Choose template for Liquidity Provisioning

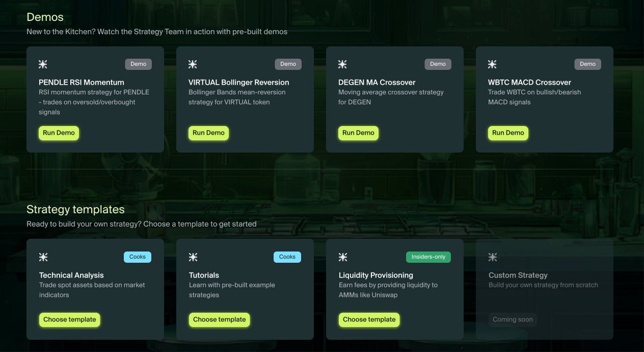click(369, 319)
